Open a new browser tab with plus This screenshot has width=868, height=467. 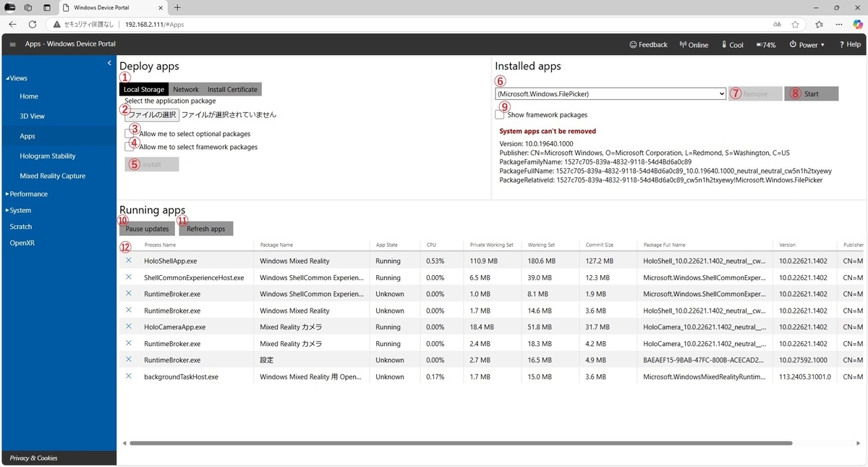click(x=177, y=7)
